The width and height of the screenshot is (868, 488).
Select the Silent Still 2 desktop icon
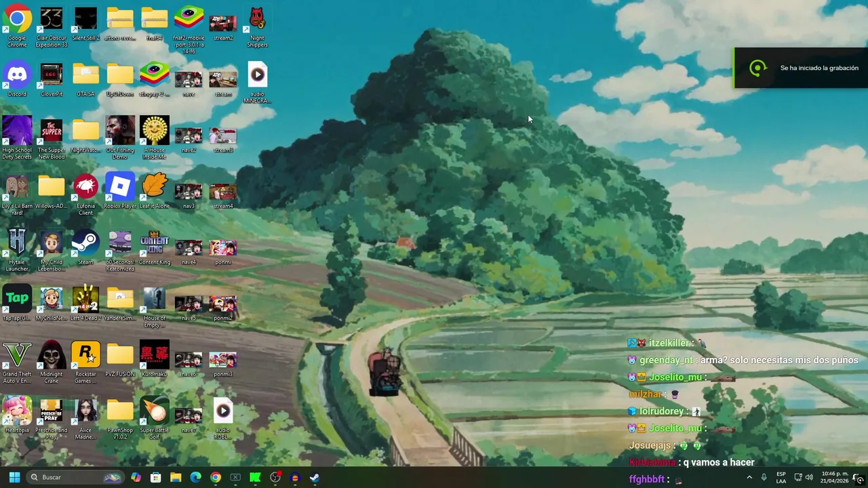click(85, 24)
